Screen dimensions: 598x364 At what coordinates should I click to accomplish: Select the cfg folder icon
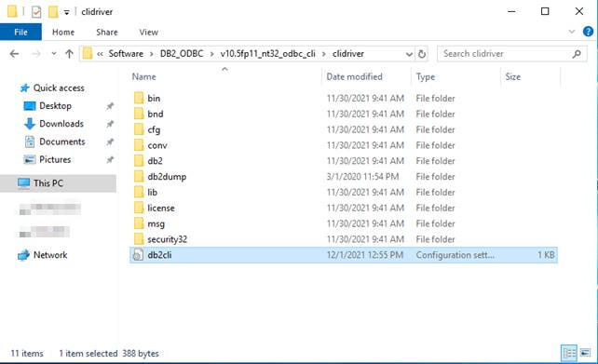139,129
